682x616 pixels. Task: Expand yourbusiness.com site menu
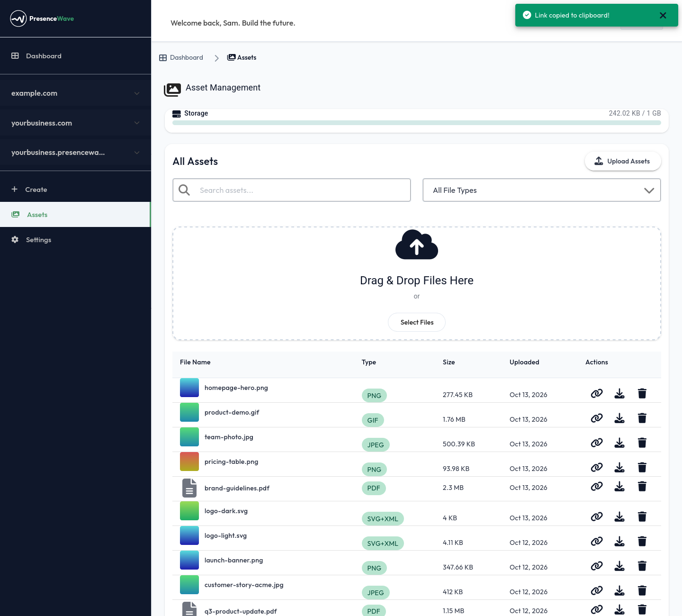coord(76,123)
